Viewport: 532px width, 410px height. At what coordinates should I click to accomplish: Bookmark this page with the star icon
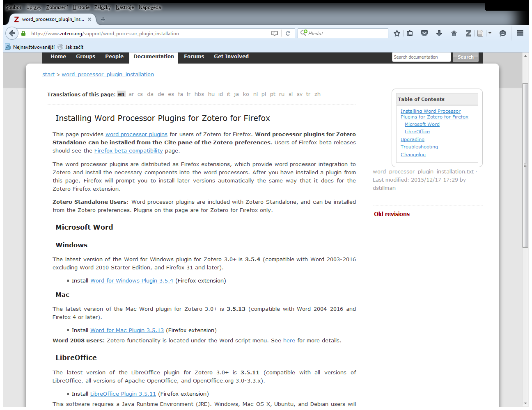point(397,34)
